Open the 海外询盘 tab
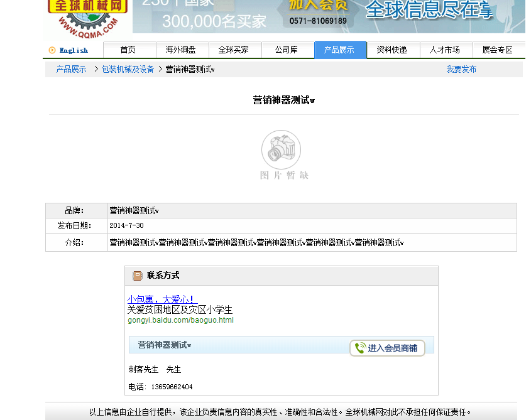Viewport: 531px width, 420px height. coord(182,50)
